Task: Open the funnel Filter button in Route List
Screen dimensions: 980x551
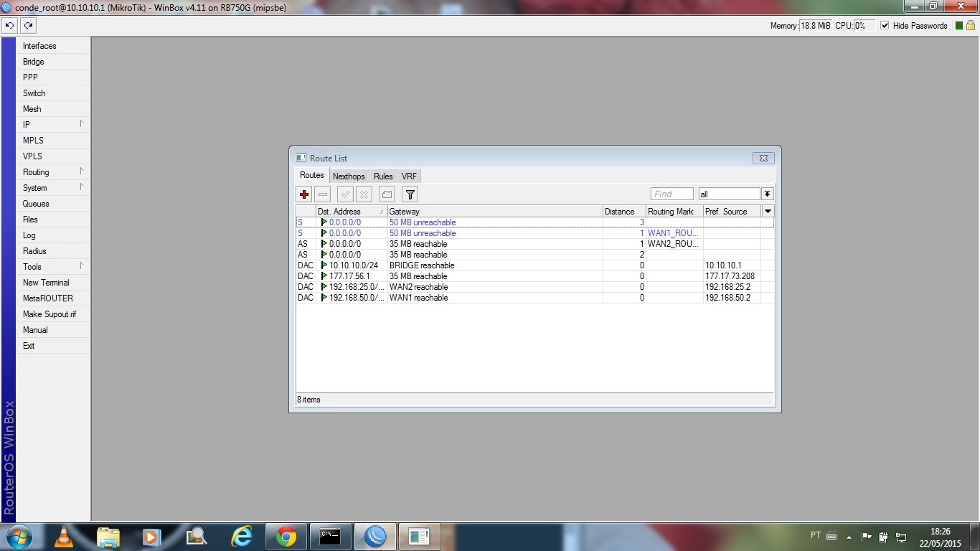Action: click(410, 194)
